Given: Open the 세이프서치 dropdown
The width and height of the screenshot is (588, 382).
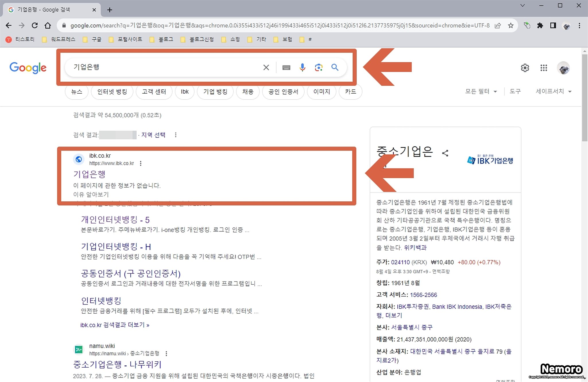Looking at the screenshot, I should tap(553, 91).
